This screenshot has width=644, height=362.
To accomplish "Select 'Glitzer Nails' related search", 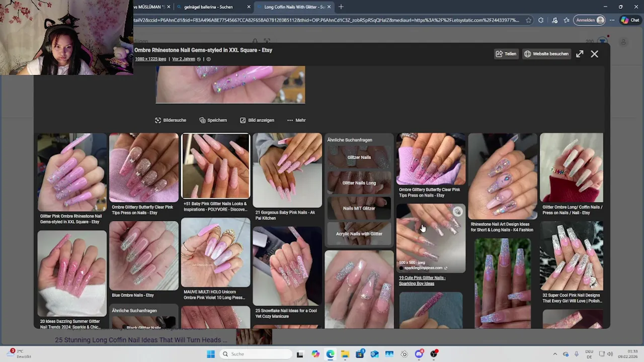I will [359, 157].
